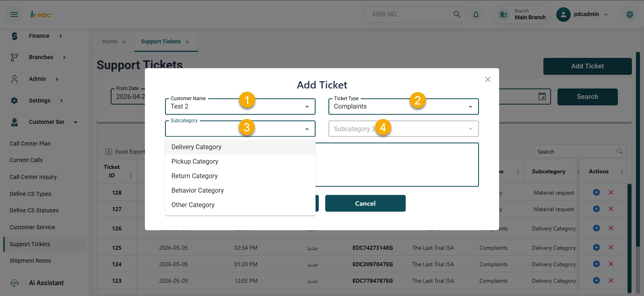Screen dimensions: 644x296
Task: Open Call Center Plan page
Action: (30, 144)
